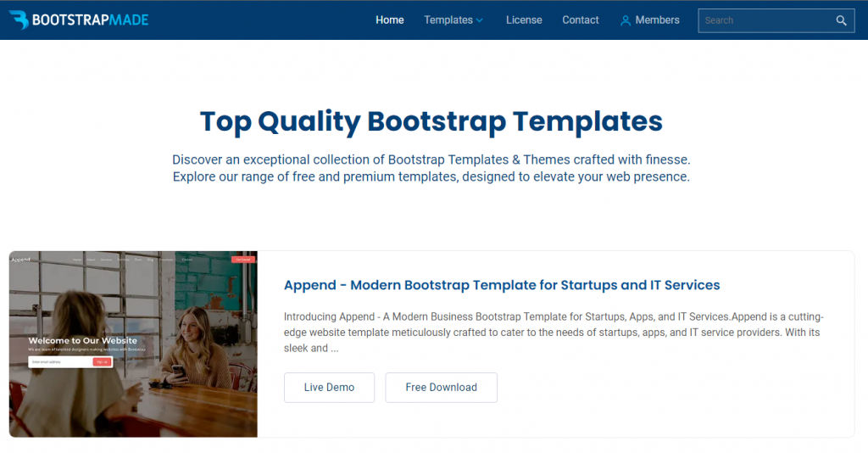
Task: Open the Contact page
Action: click(580, 20)
